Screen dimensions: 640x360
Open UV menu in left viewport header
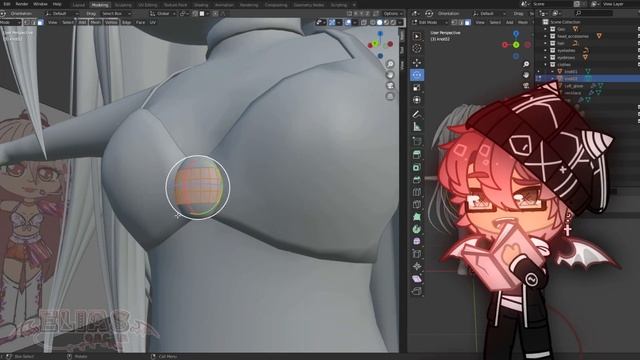pos(153,22)
